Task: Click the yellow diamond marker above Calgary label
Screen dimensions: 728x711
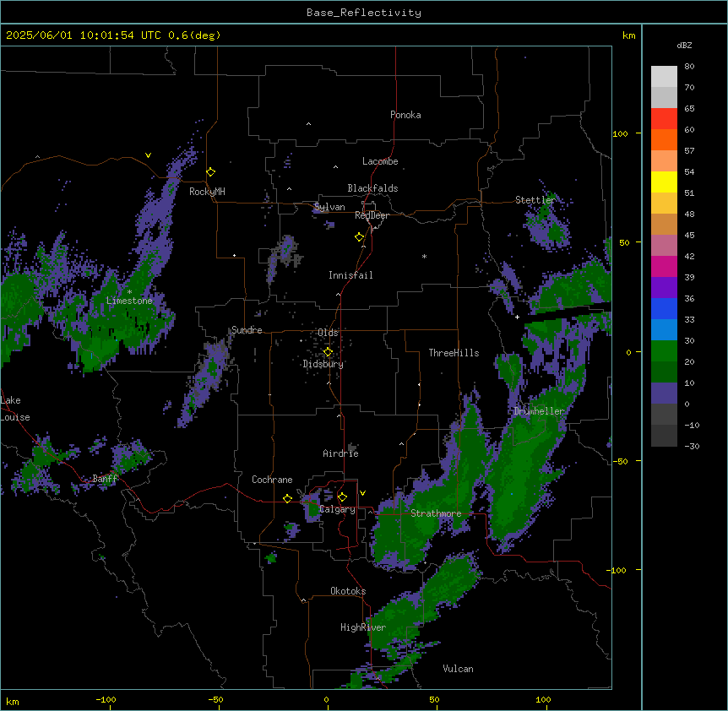Action: [x=342, y=497]
